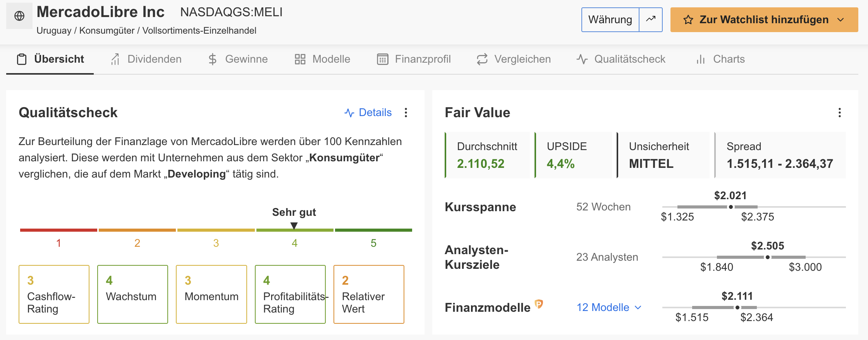Click the dark green segment labeled 5

(x=373, y=230)
